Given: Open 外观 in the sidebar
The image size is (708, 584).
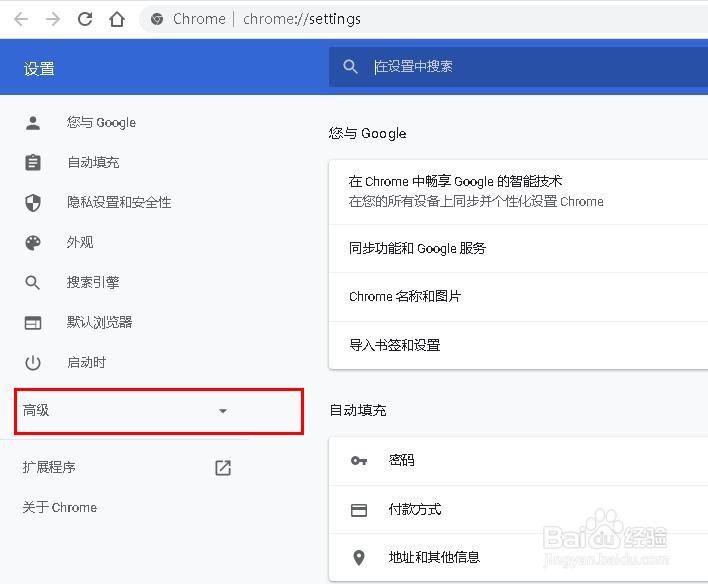Looking at the screenshot, I should tap(80, 242).
